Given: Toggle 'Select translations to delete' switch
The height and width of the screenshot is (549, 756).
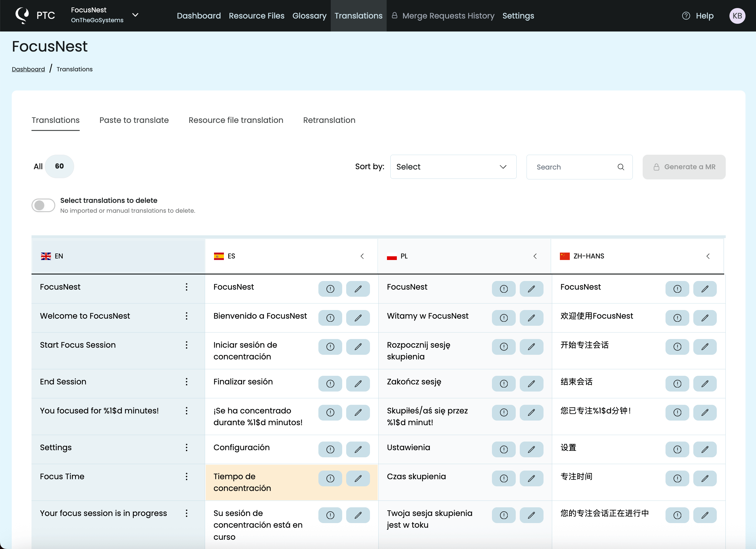Looking at the screenshot, I should 43,205.
